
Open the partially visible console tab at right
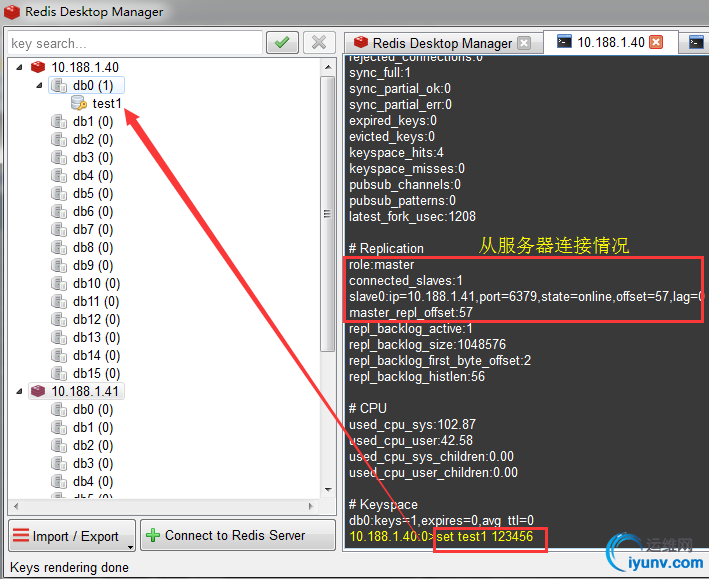tap(695, 43)
